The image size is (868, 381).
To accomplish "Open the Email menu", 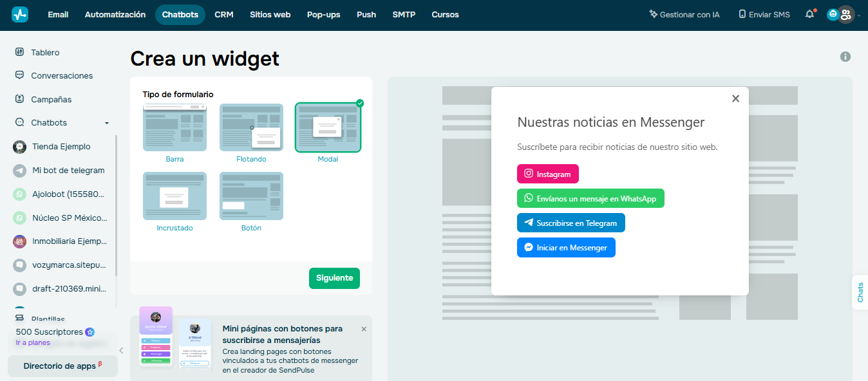I will point(58,14).
